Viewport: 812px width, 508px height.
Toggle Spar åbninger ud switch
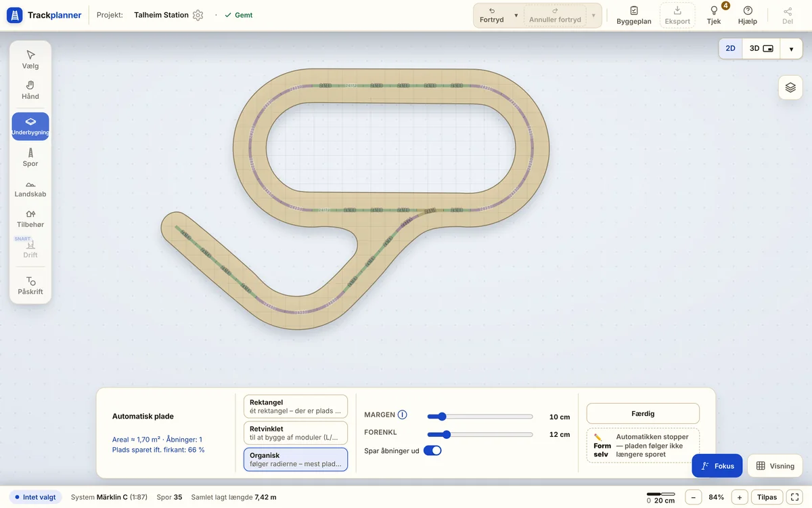[x=432, y=450]
